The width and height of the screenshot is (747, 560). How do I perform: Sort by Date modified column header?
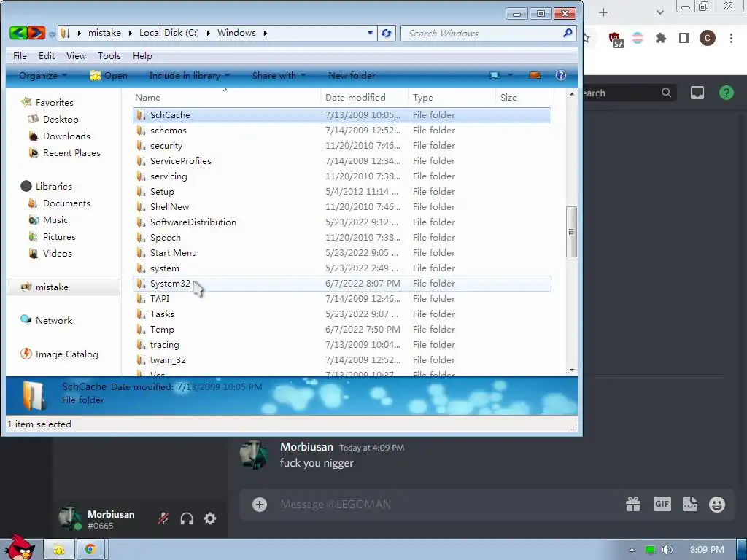pos(365,97)
